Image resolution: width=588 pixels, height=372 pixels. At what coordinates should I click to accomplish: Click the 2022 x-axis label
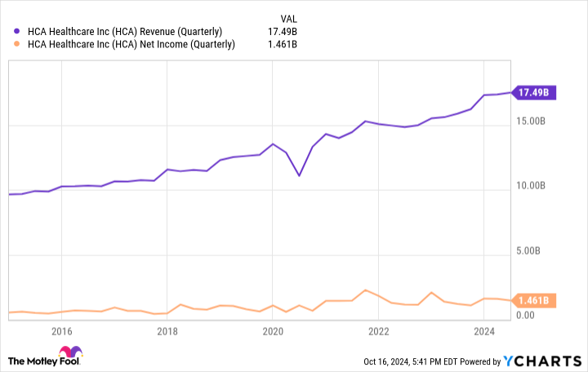click(378, 330)
